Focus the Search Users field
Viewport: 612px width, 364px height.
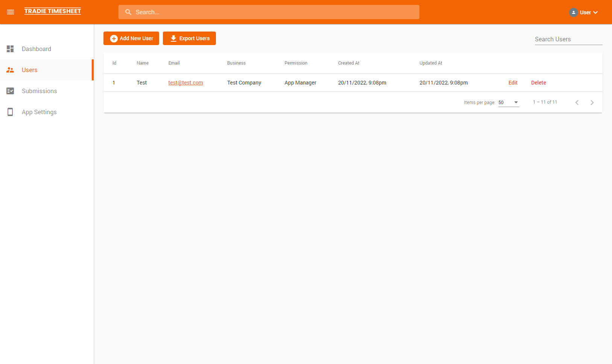pos(568,39)
